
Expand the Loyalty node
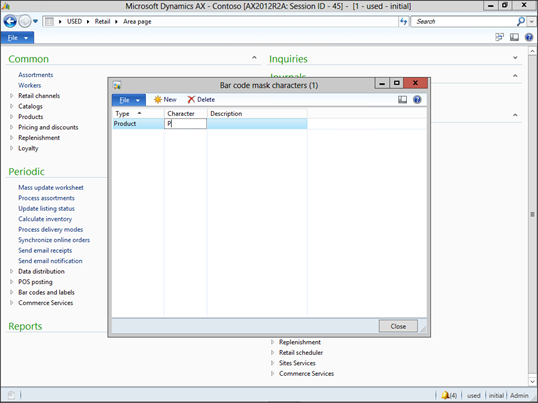12,148
